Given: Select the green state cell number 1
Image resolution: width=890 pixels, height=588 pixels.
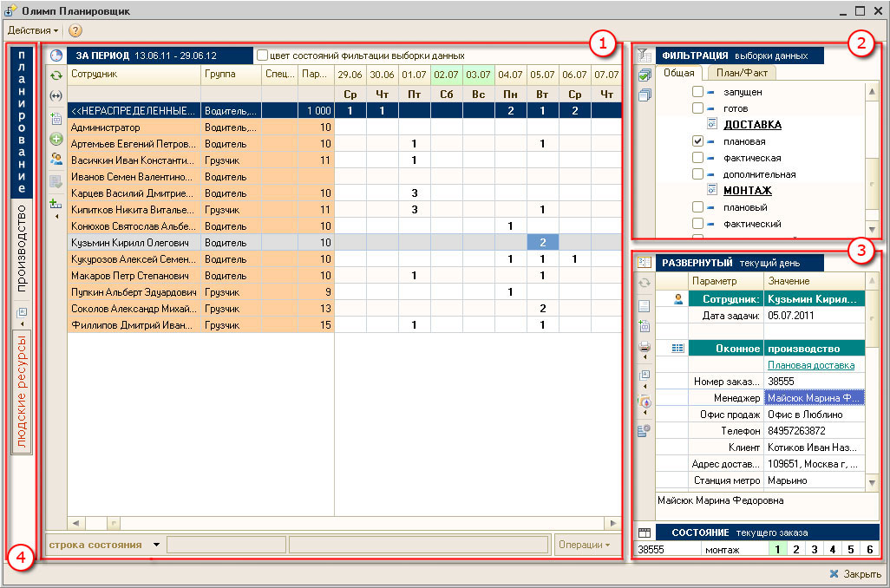Looking at the screenshot, I should pyautogui.click(x=778, y=550).
